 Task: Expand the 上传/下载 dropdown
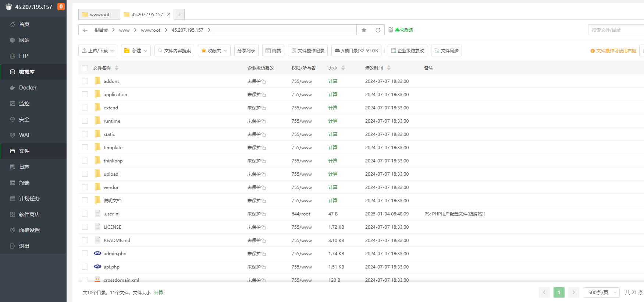[x=98, y=51]
